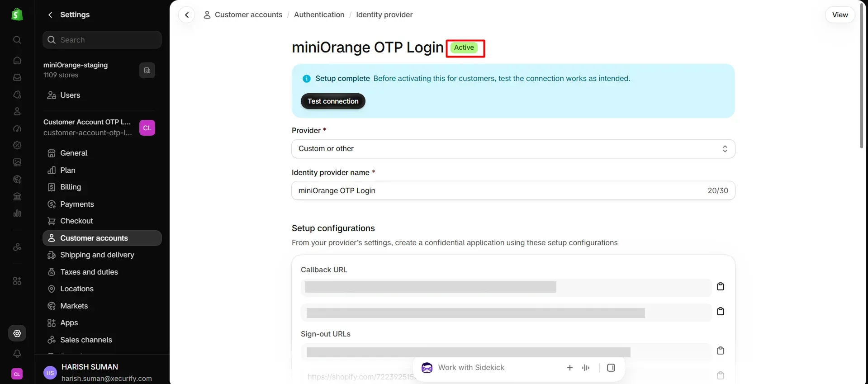
Task: Open Analytics via the bar chart icon
Action: pos(17,213)
